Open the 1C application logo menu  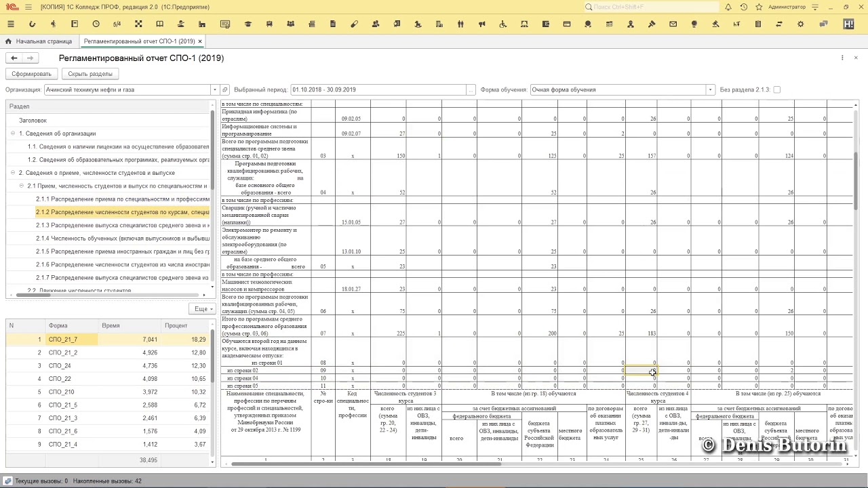point(11,7)
